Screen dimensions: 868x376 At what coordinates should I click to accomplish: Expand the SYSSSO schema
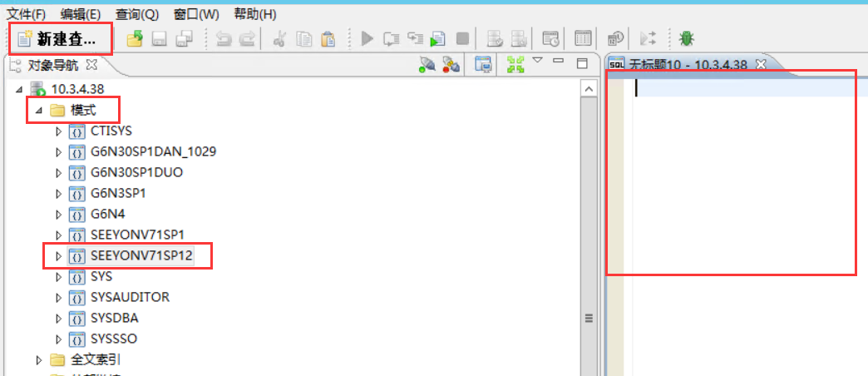[x=59, y=339]
